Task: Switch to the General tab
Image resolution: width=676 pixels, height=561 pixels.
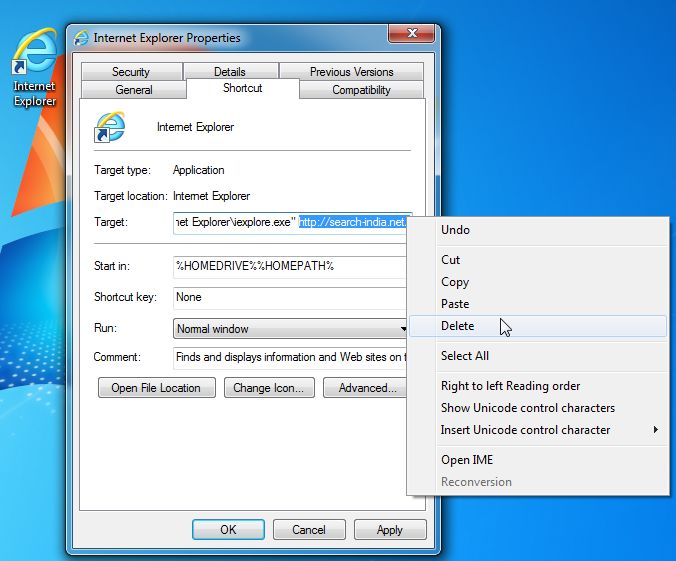Action: click(x=134, y=90)
